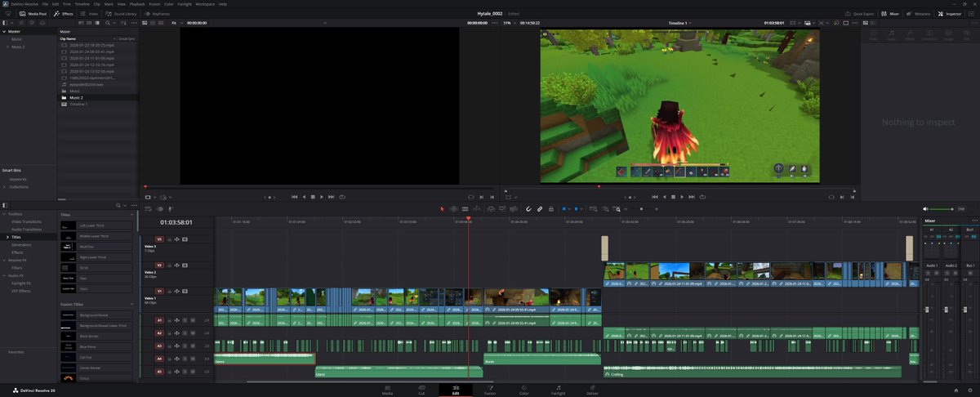Disable the Video 1 track
The image size is (980, 397).
[185, 291]
